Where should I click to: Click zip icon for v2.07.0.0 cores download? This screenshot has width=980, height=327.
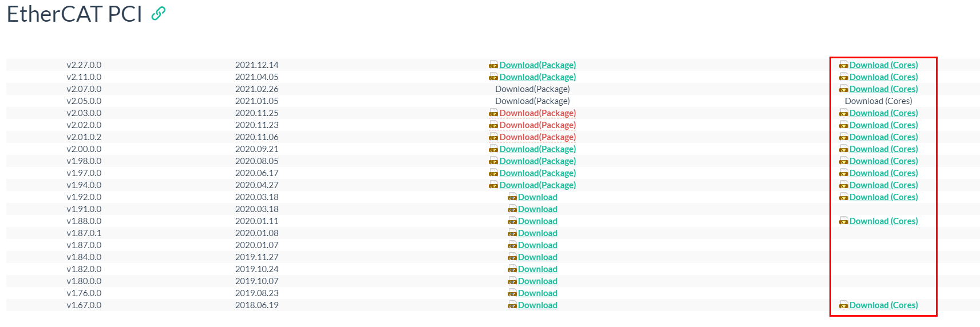pyautogui.click(x=843, y=90)
